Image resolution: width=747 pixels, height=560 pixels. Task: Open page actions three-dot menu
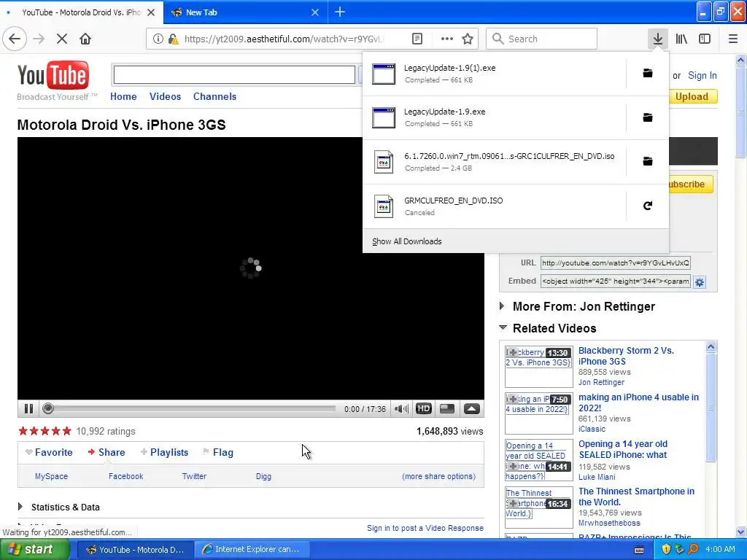pos(447,39)
